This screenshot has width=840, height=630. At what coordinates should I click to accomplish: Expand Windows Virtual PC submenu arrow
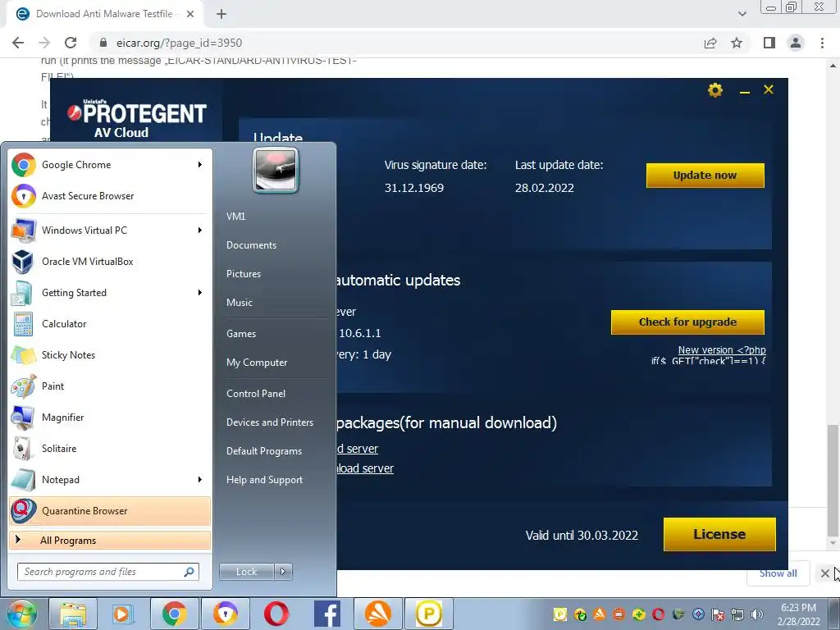[x=200, y=231]
